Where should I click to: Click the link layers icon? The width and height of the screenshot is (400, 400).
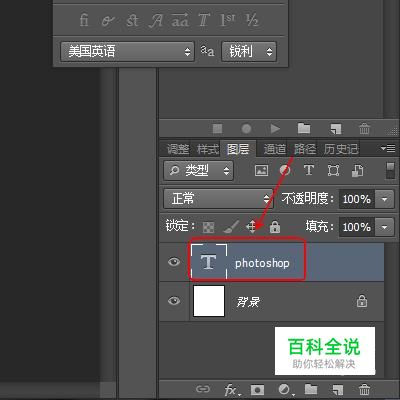click(x=203, y=389)
